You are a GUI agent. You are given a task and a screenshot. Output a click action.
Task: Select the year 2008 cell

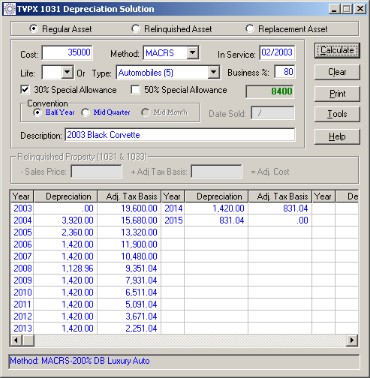click(23, 269)
